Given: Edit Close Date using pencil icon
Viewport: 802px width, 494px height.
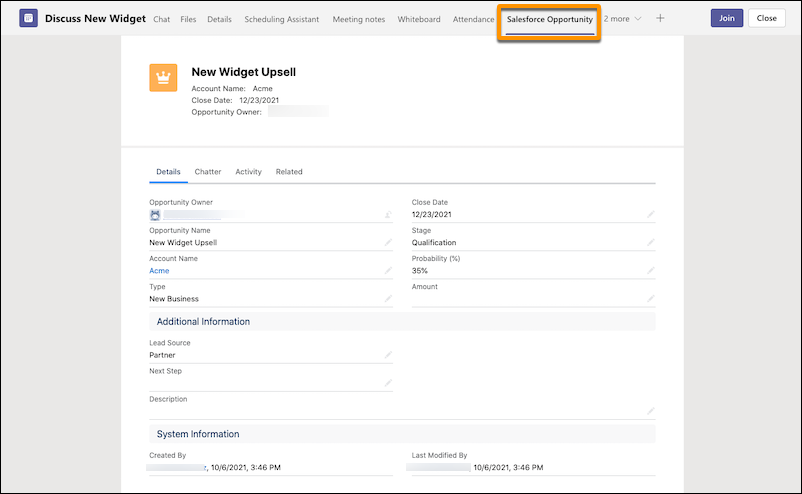Looking at the screenshot, I should click(651, 214).
